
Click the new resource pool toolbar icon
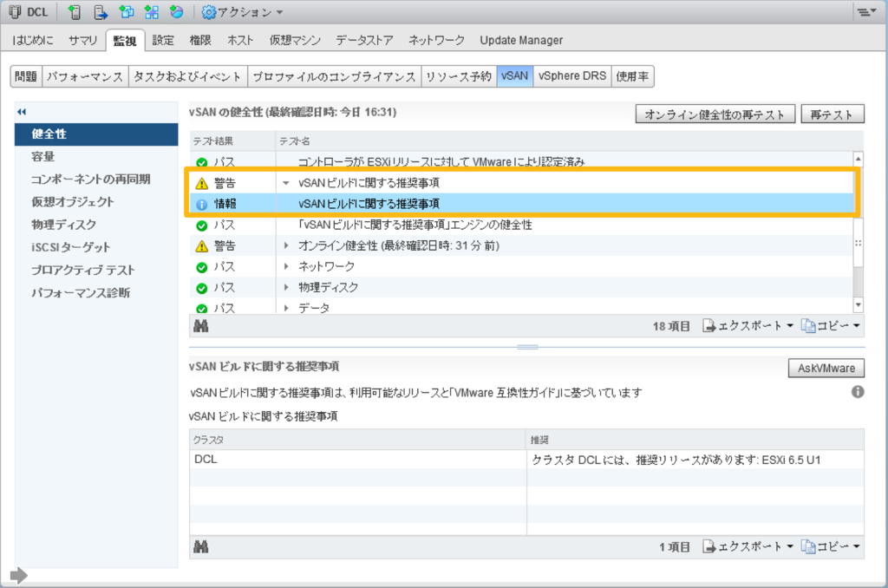point(152,12)
